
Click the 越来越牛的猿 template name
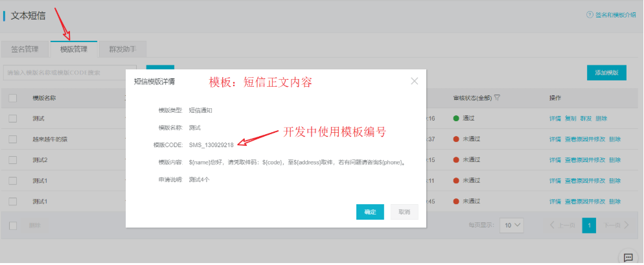pos(50,139)
